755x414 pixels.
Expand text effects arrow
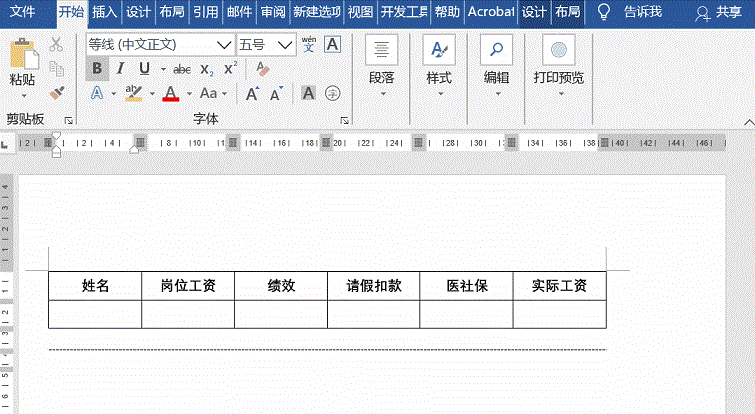(114, 93)
